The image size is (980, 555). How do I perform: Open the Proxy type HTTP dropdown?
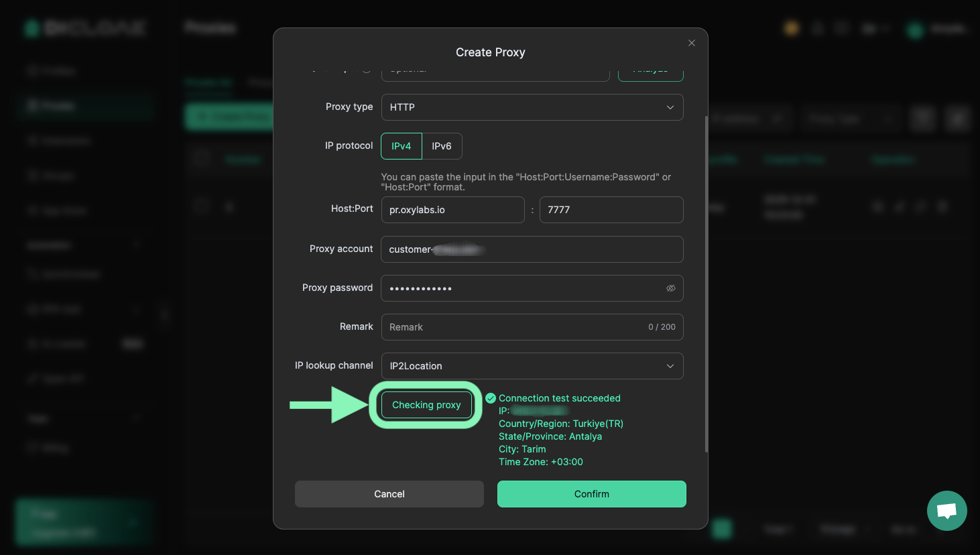click(x=532, y=107)
